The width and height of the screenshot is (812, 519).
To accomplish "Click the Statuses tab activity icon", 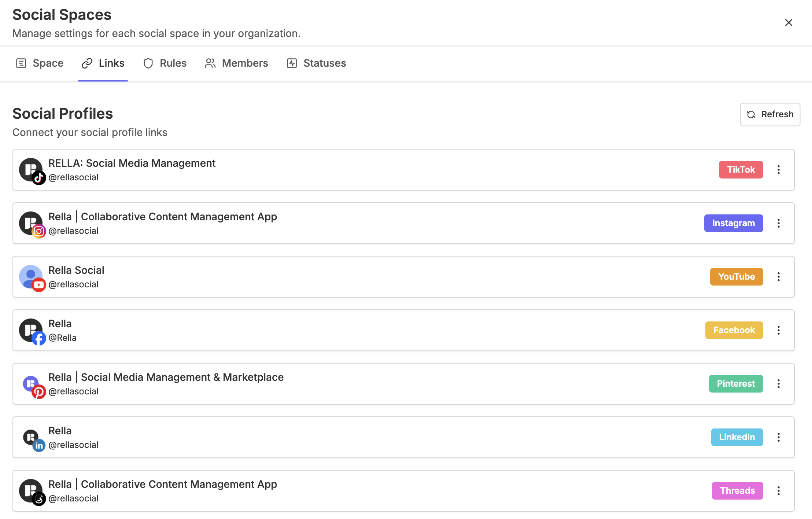I will click(x=292, y=63).
